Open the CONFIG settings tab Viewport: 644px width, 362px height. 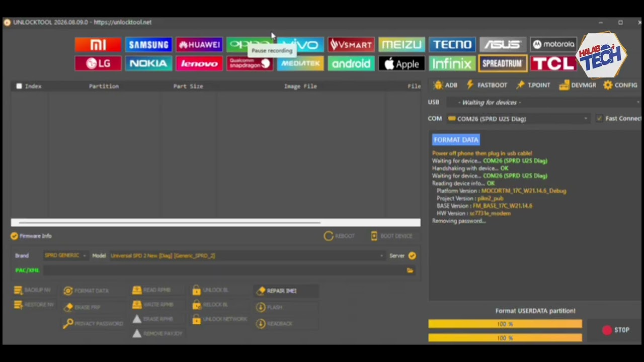click(x=620, y=85)
